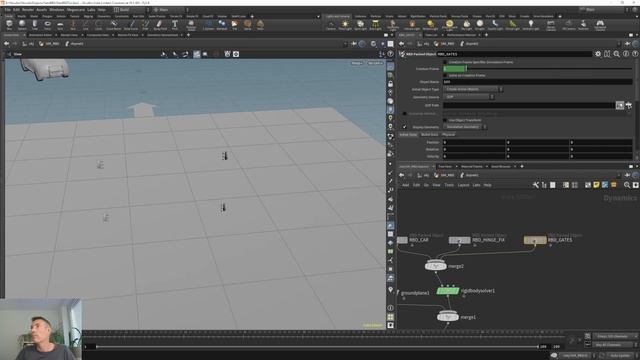640x360 pixels.
Task: Toggle Use Object Transform checkbox
Action: click(x=445, y=120)
